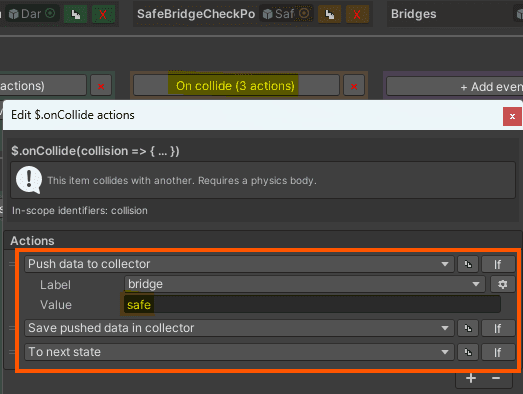Copy the Push data to collector action
This screenshot has width=523, height=394.
[x=468, y=264]
